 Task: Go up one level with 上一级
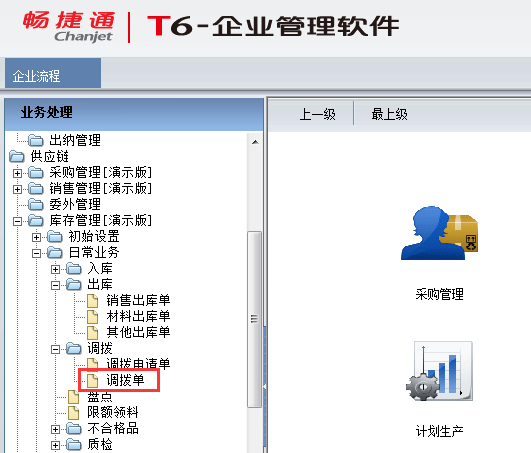tap(317, 114)
